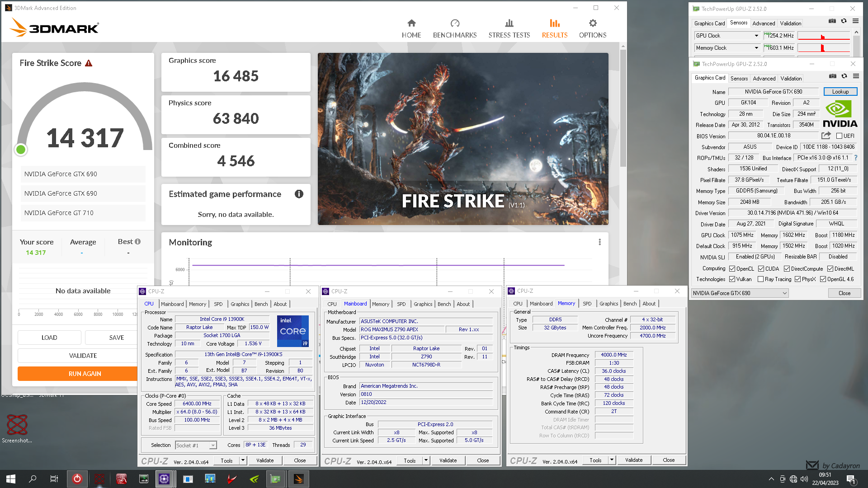Open Tools dropdown arrow in CPU tab CPU-Z
Image resolution: width=868 pixels, height=488 pixels.
243,460
